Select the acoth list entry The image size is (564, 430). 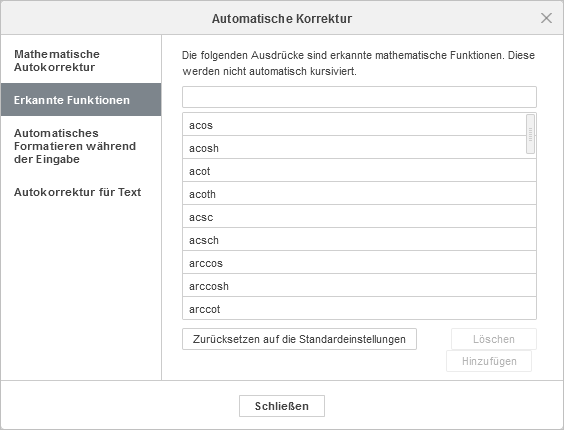click(x=359, y=194)
